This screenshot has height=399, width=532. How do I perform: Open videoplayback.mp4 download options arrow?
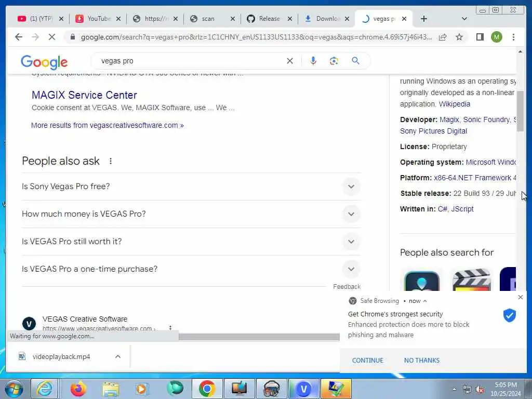click(118, 356)
